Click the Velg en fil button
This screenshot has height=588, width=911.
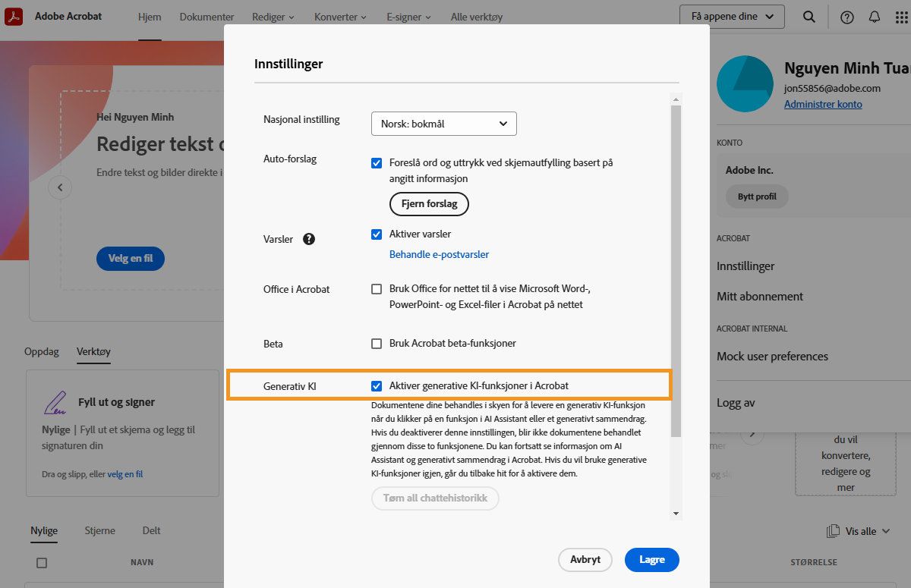131,259
